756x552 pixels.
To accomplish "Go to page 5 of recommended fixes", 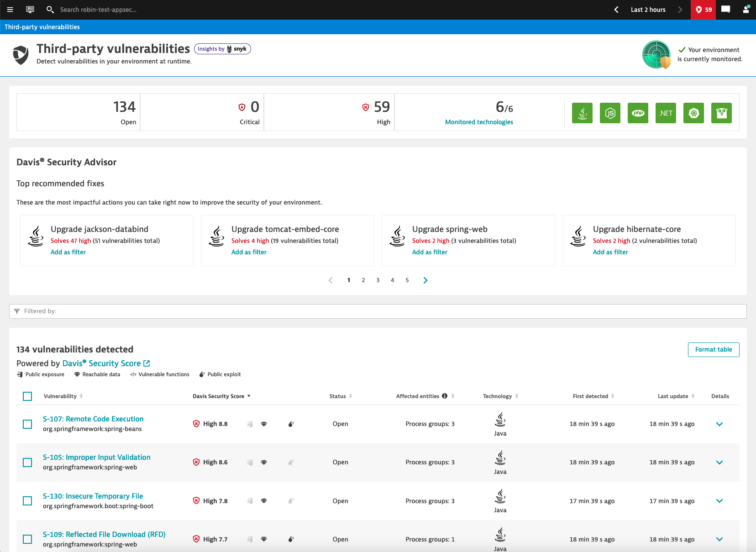I will pyautogui.click(x=407, y=280).
